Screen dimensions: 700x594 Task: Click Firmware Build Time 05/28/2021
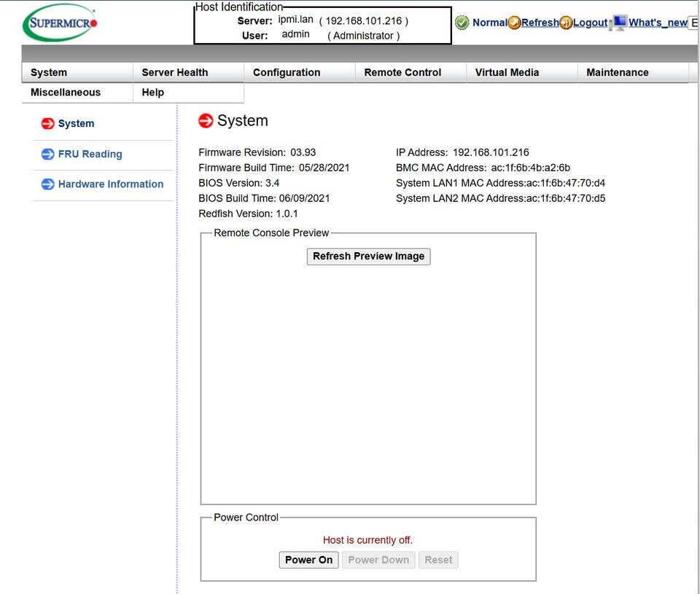tap(324, 168)
